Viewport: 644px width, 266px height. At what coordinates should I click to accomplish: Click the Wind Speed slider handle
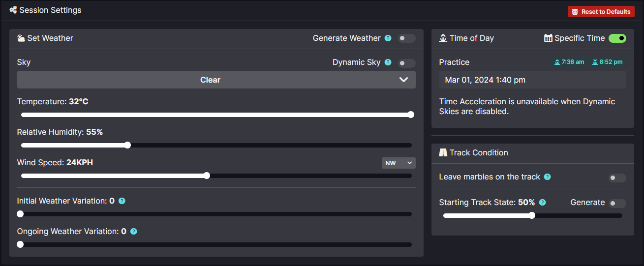[207, 176]
